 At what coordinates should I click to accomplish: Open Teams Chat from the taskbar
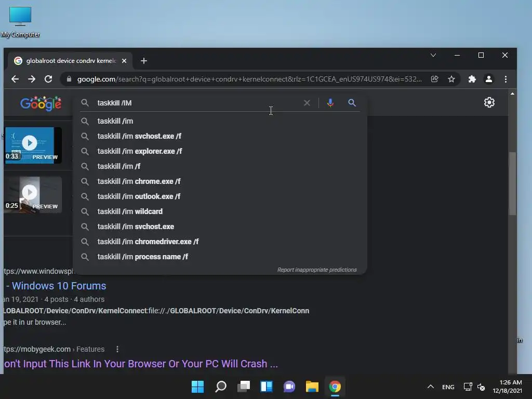pyautogui.click(x=289, y=387)
